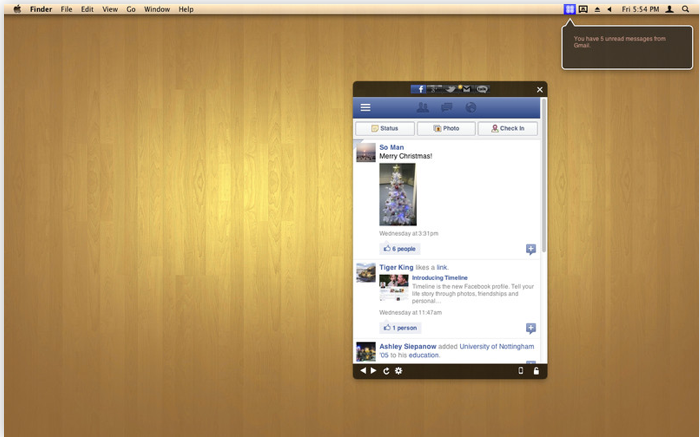The image size is (700, 437).
Task: Click comment icon on So Man's post
Action: tap(530, 249)
